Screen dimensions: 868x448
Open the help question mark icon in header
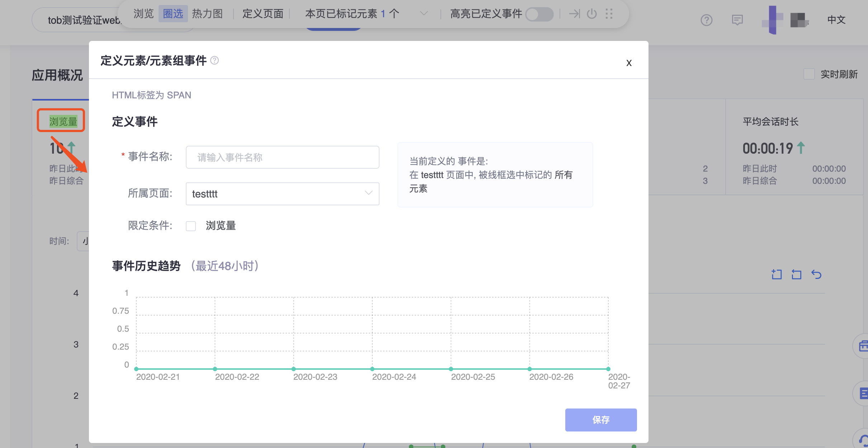coord(707,20)
